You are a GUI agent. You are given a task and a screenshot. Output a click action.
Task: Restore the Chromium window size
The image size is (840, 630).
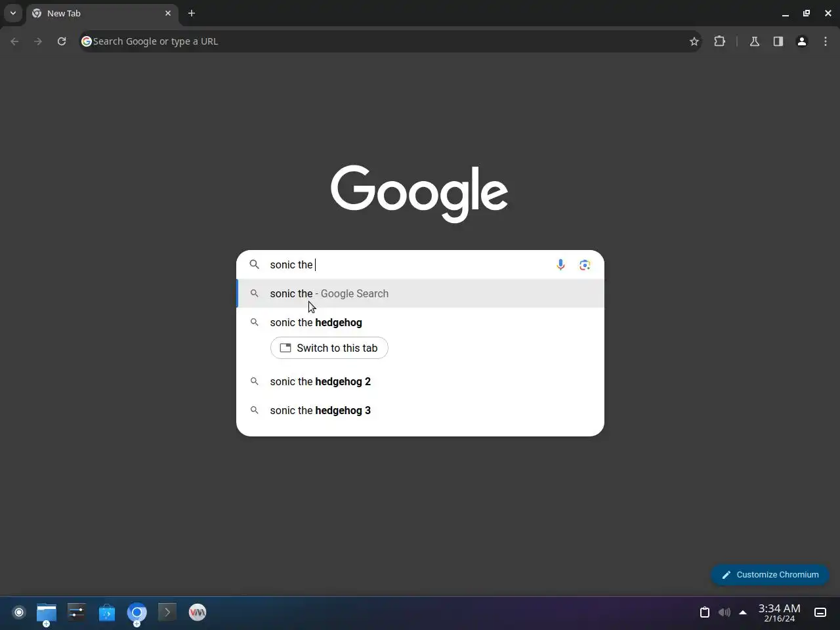807,13
